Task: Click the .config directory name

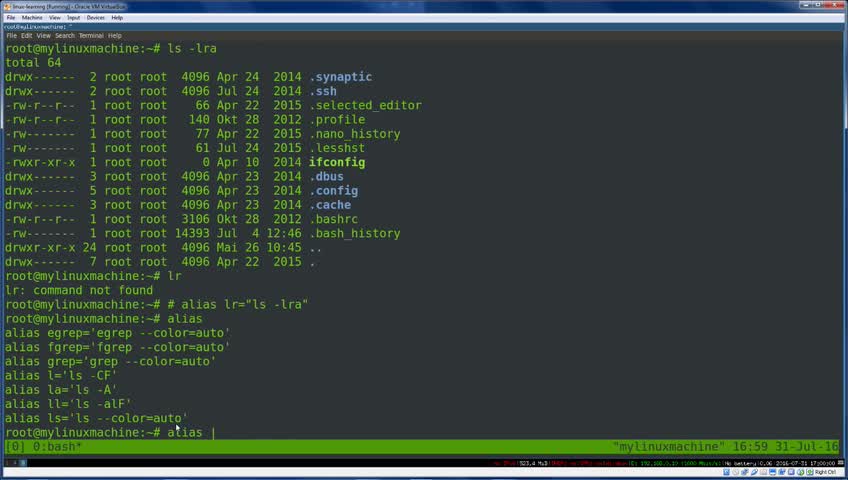Action: [x=333, y=191]
